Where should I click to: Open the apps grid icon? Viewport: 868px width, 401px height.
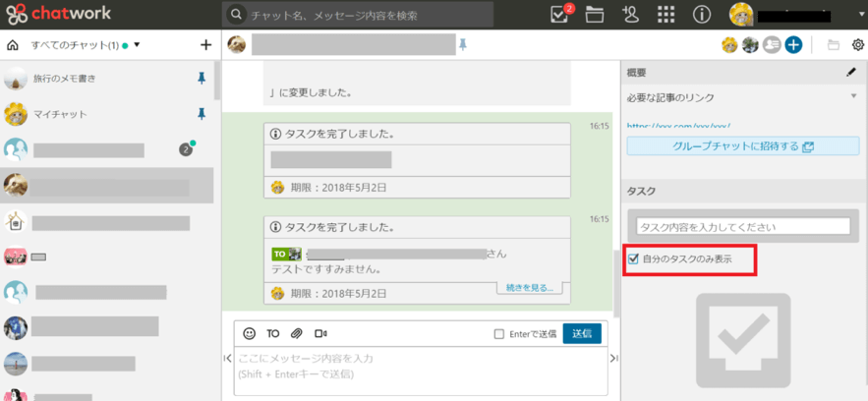tap(666, 14)
